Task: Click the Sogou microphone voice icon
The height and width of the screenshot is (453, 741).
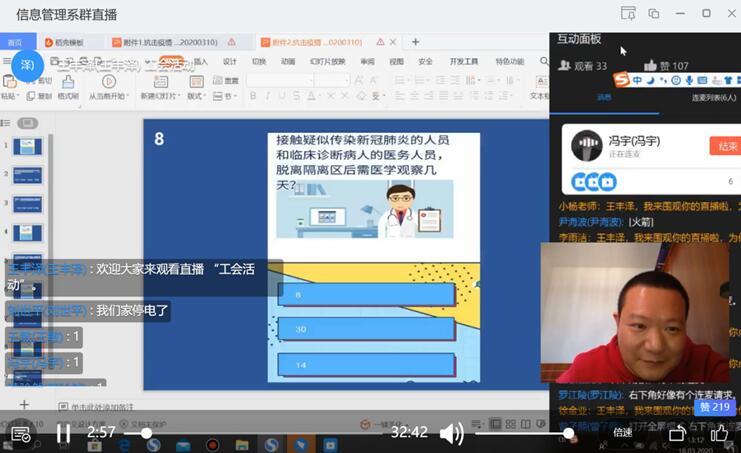Action: click(689, 80)
